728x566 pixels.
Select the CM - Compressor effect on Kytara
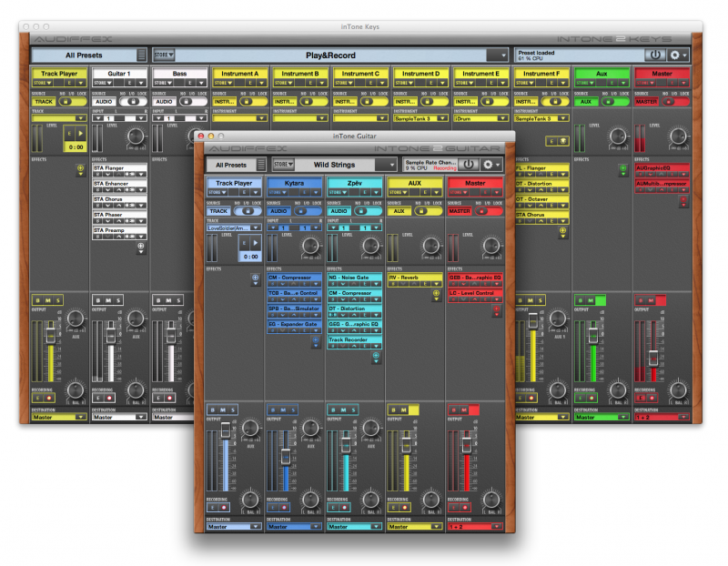tap(294, 278)
